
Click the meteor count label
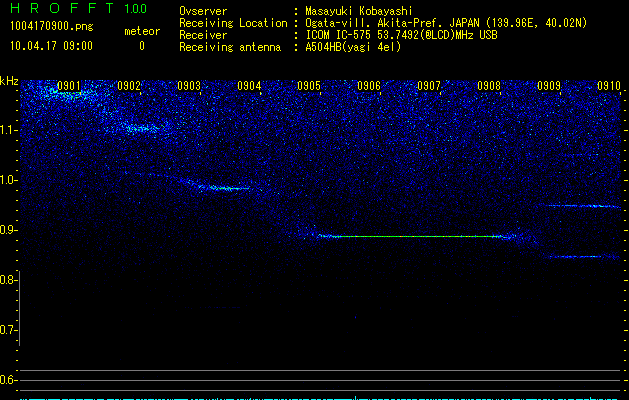142,31
